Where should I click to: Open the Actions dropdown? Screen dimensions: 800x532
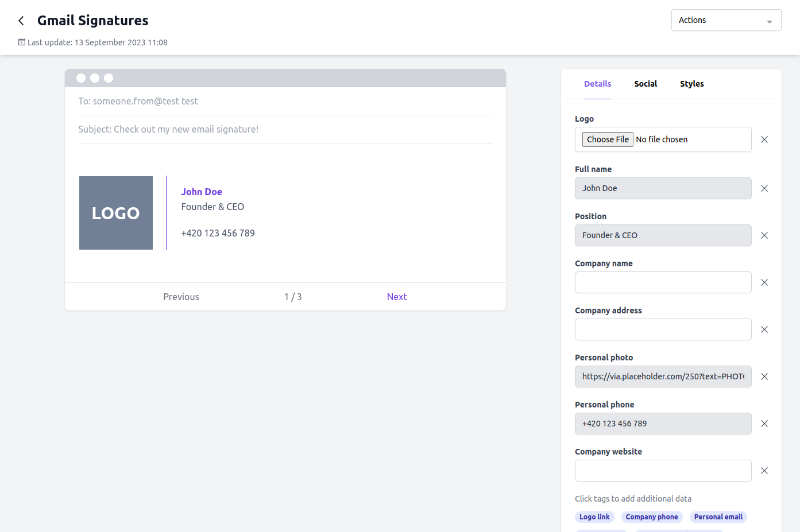pyautogui.click(x=726, y=20)
